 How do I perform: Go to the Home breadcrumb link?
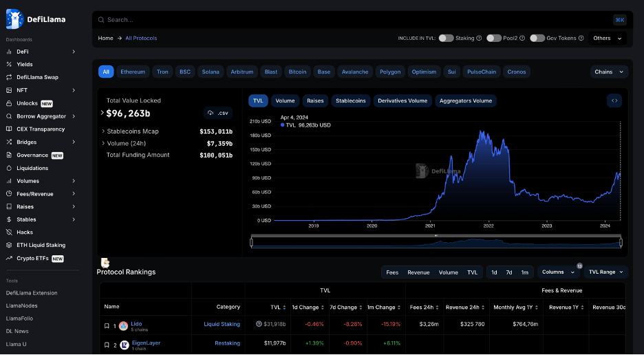[x=105, y=39]
